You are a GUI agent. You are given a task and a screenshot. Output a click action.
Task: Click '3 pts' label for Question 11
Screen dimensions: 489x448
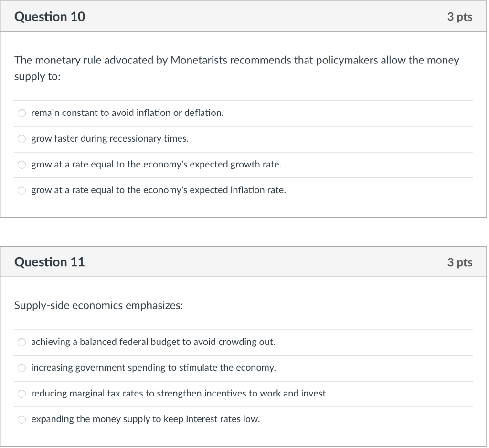[x=461, y=261]
